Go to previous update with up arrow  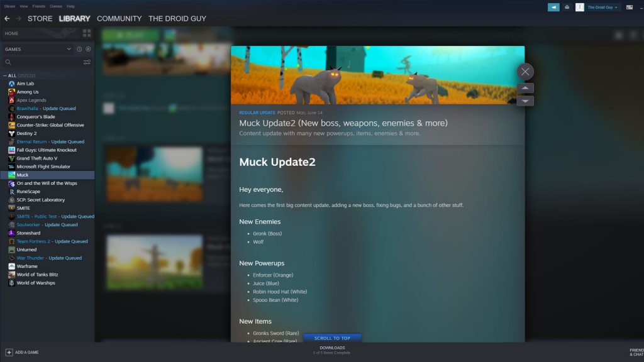(525, 88)
